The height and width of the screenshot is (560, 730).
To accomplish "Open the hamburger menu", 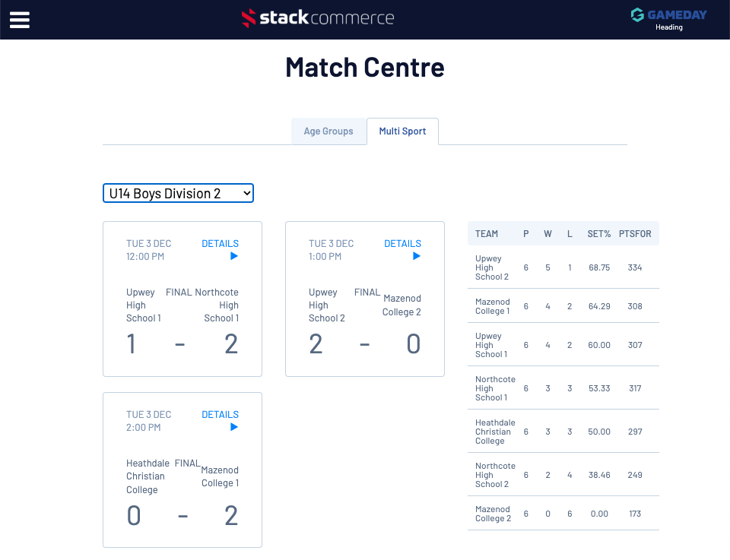I will pyautogui.click(x=20, y=20).
